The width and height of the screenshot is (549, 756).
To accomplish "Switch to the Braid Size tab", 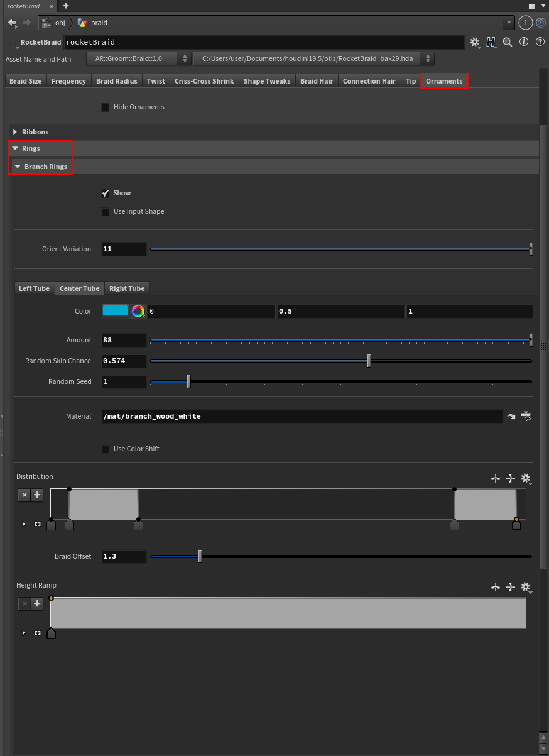I will [26, 81].
